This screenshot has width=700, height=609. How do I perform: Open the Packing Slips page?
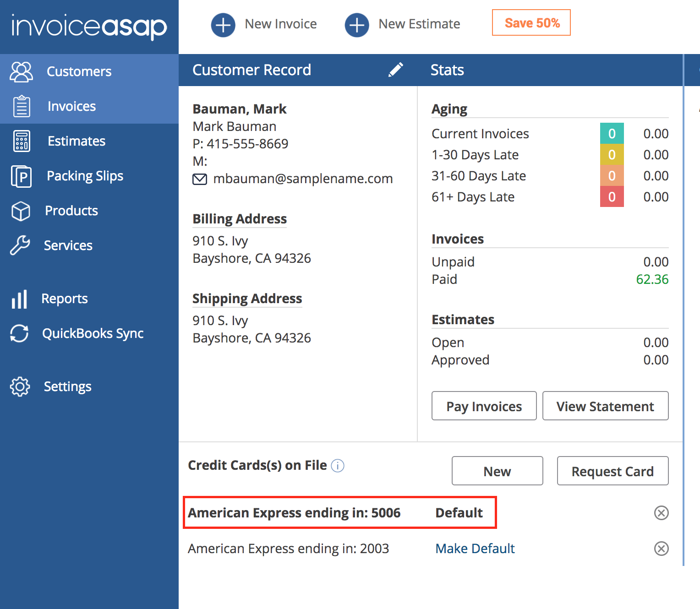(85, 176)
